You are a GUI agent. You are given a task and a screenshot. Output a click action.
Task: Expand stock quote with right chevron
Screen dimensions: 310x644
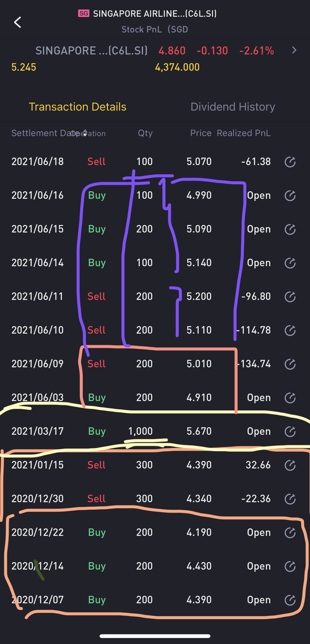coord(294,50)
